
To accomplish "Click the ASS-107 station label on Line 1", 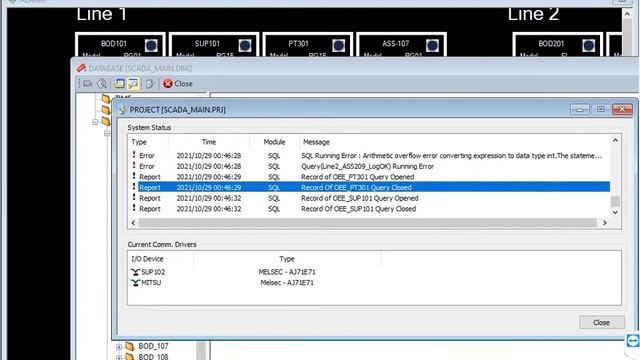I will pyautogui.click(x=395, y=44).
